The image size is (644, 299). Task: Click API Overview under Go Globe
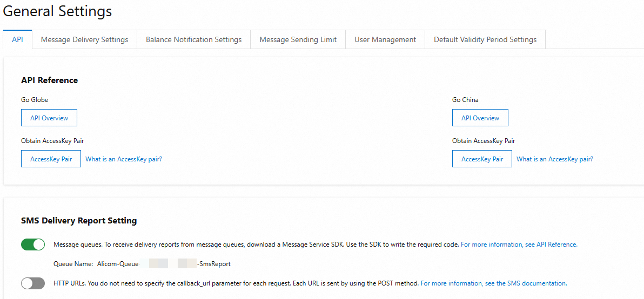click(x=49, y=118)
